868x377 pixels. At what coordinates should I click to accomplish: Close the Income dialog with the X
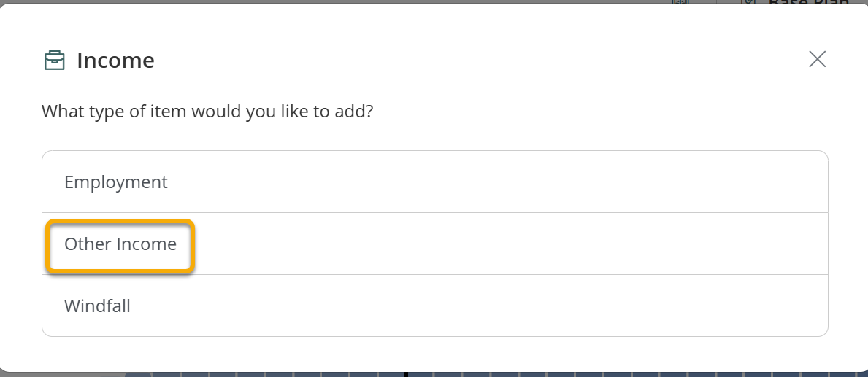click(817, 59)
